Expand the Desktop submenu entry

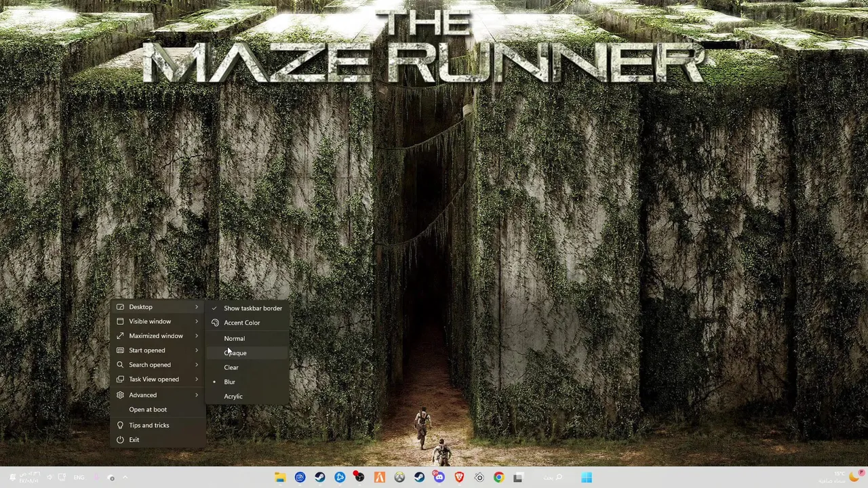click(x=159, y=307)
